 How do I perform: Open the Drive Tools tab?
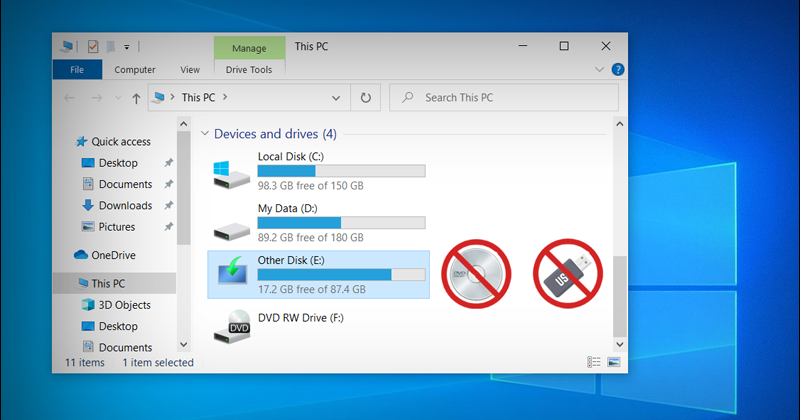(x=249, y=69)
